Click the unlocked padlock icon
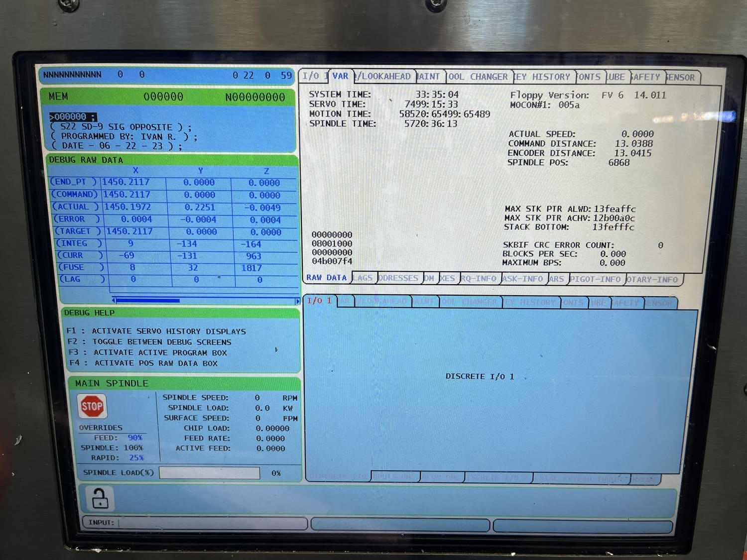This screenshot has width=747, height=560. (x=100, y=498)
